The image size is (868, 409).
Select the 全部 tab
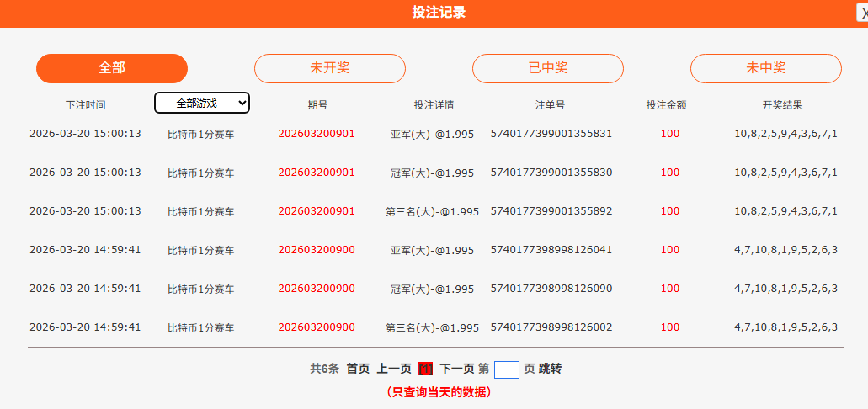point(112,68)
